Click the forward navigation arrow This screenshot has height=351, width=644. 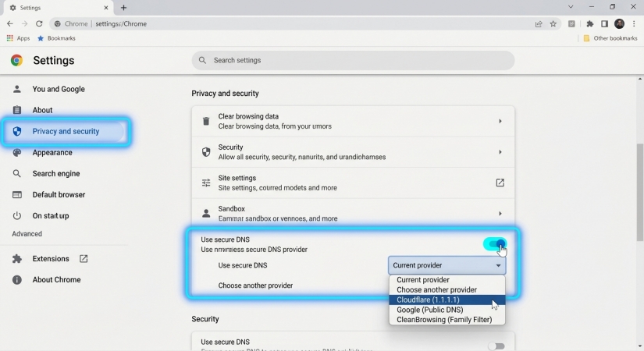[x=25, y=24]
